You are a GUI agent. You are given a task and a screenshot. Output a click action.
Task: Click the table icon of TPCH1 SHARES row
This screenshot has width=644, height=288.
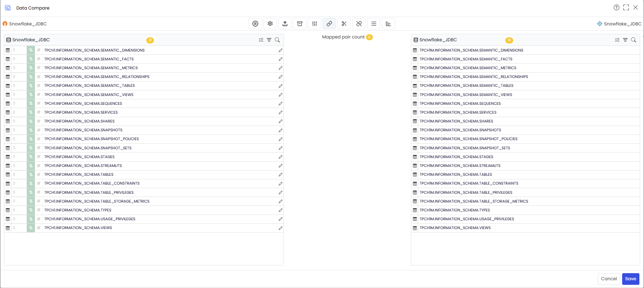point(8,121)
